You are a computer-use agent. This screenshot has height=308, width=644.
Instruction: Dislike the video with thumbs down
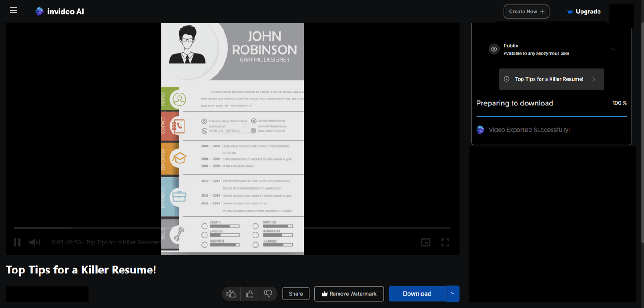tap(268, 294)
